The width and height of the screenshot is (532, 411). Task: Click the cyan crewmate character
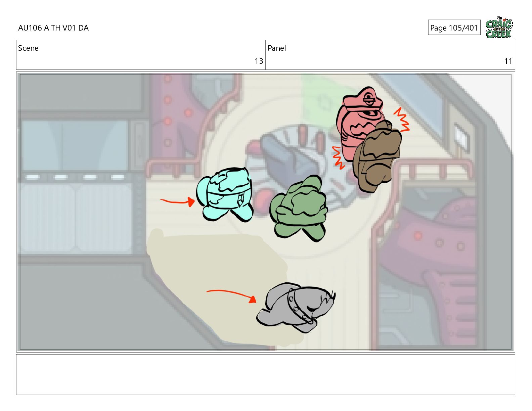(225, 194)
